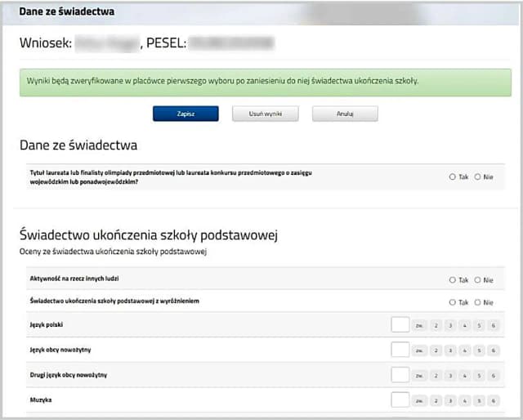Focus the Język obcy nowożytny grade field
The height and width of the screenshot is (420, 523).
point(400,350)
